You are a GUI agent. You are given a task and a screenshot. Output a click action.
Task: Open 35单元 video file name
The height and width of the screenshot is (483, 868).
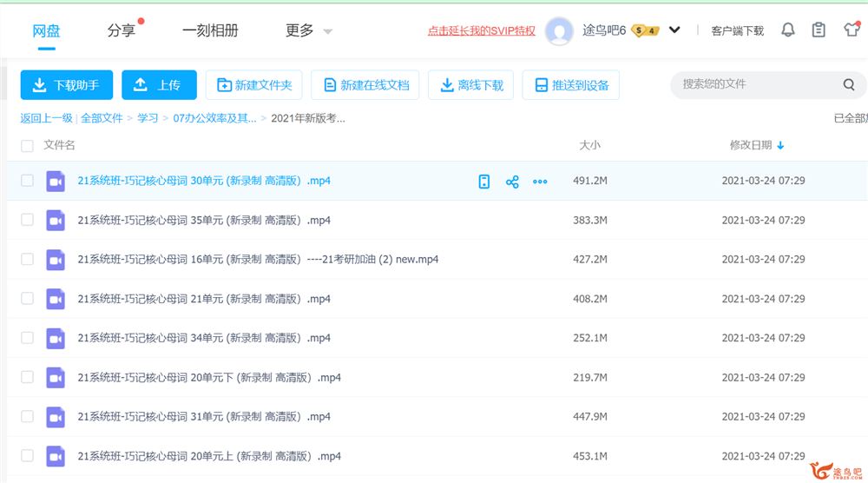coord(204,220)
